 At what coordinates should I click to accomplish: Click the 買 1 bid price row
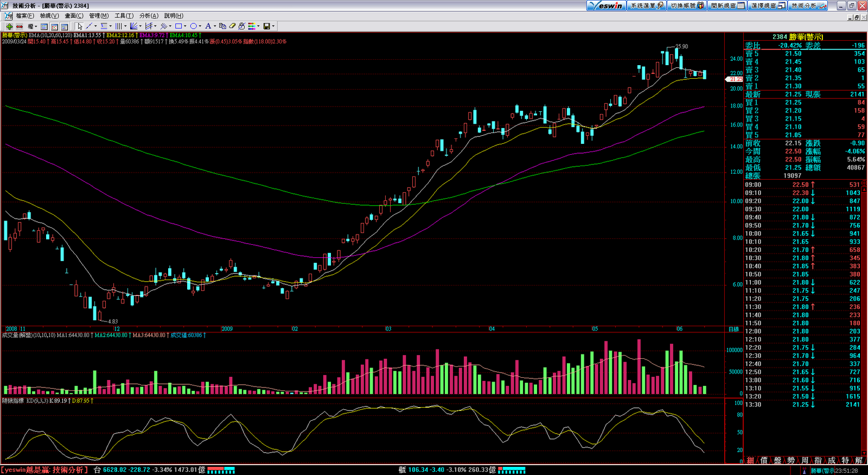click(805, 103)
